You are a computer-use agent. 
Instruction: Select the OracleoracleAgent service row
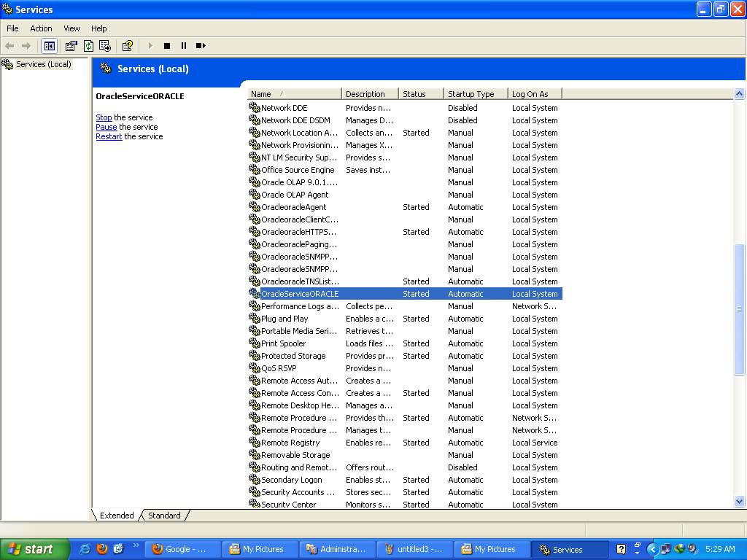coord(405,207)
